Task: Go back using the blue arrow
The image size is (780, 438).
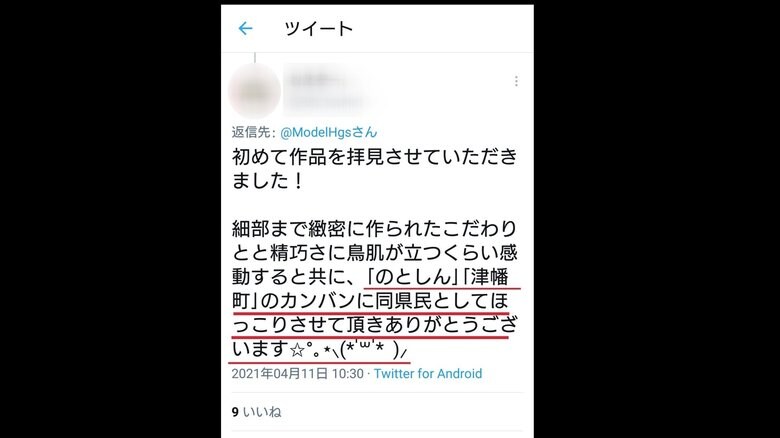Action: [x=245, y=28]
